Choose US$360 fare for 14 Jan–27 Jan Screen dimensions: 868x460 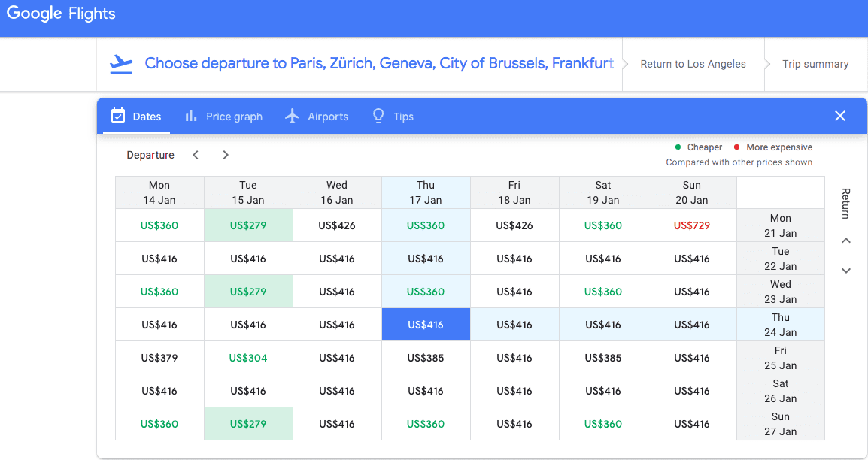click(x=159, y=424)
